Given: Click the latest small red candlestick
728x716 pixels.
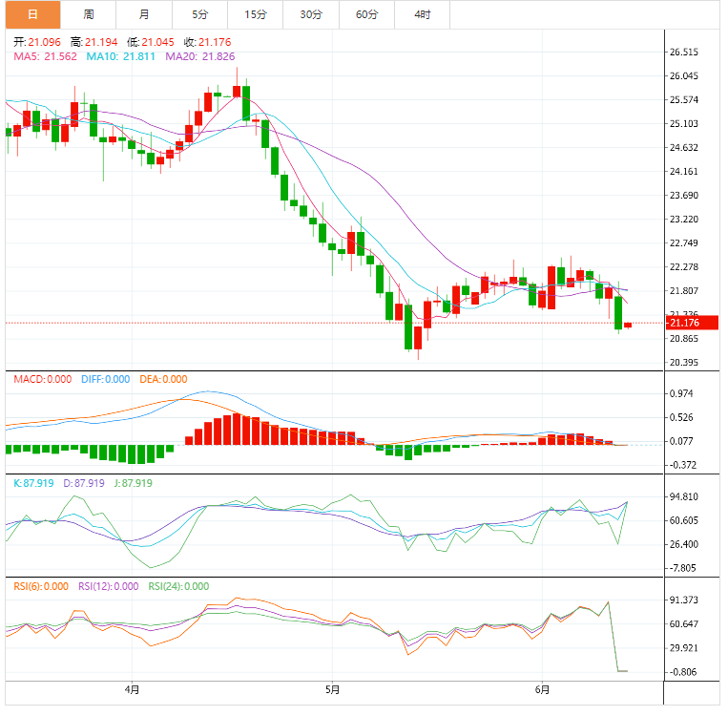Looking at the screenshot, I should [628, 325].
